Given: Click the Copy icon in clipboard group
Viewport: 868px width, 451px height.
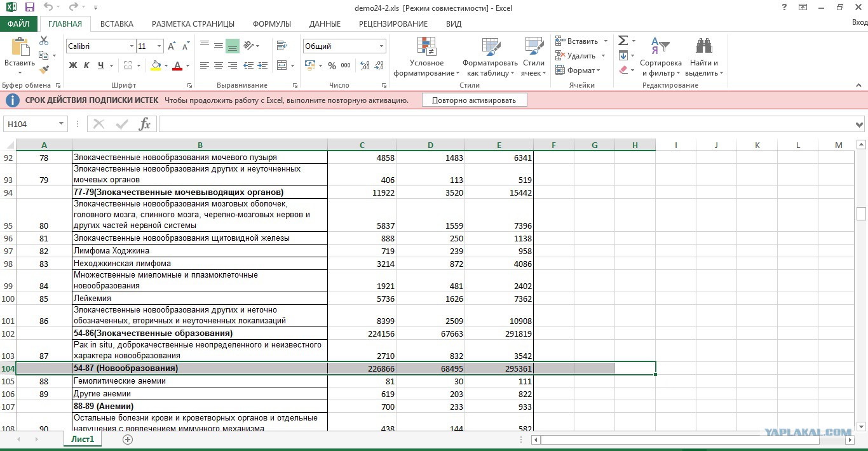Looking at the screenshot, I should [44, 55].
